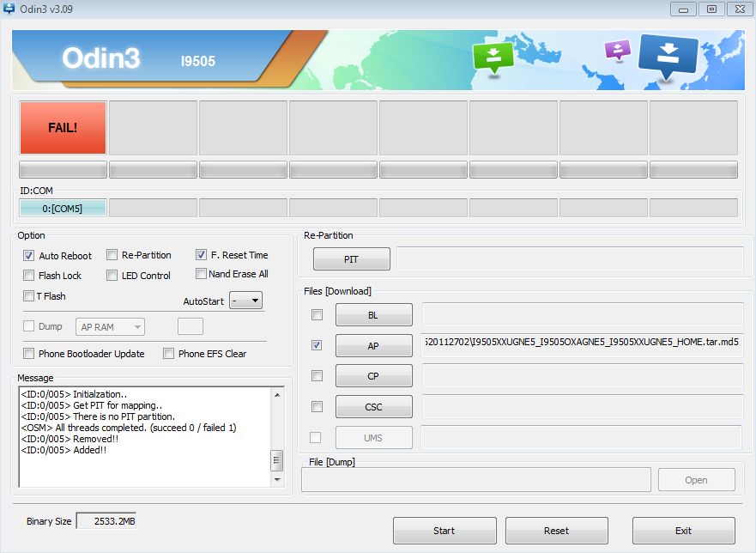Click the 'All threads completed' log line

pos(129,428)
